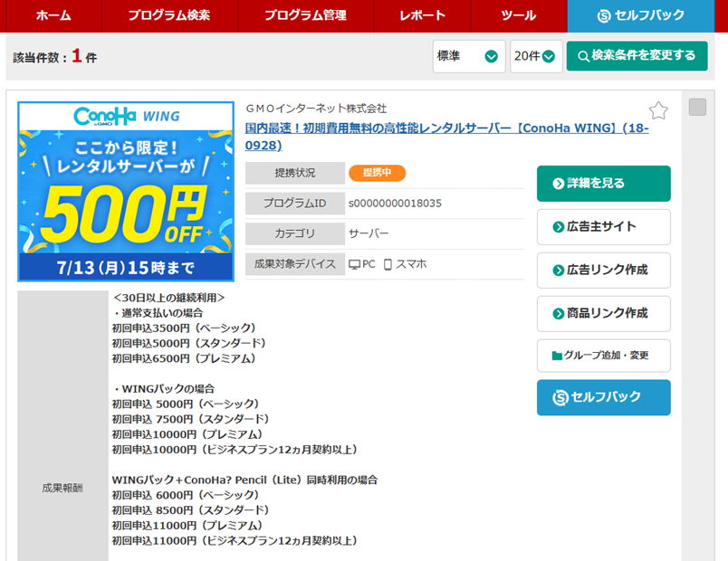The width and height of the screenshot is (728, 561).
Task: Click the 詳細を見る button
Action: tap(604, 184)
